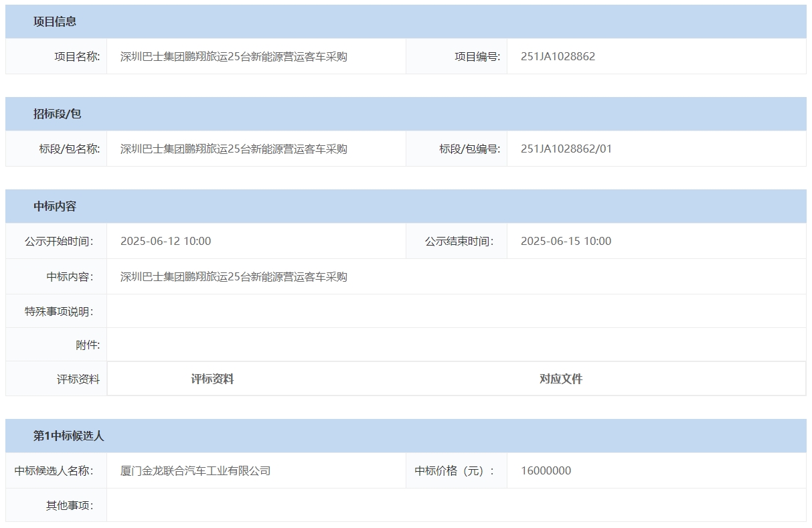Click the empty 其他事项 value cell
This screenshot has width=812, height=528.
click(455, 505)
